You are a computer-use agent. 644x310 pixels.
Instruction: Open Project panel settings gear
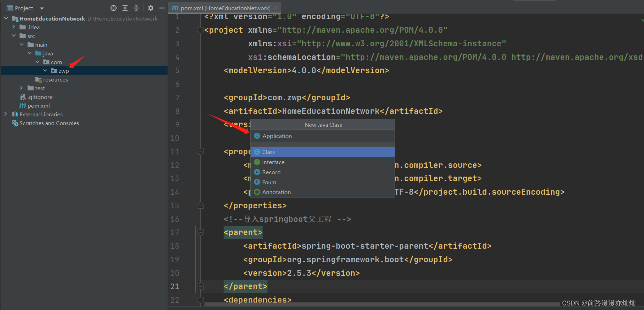point(150,8)
